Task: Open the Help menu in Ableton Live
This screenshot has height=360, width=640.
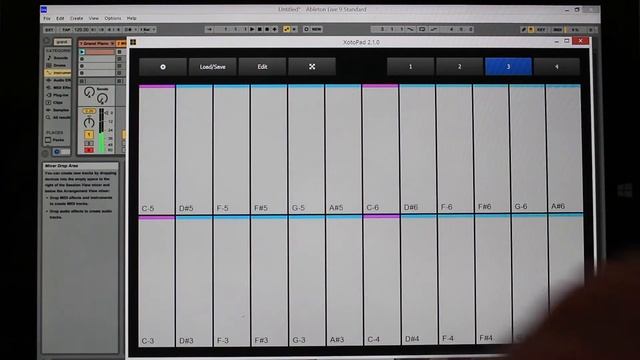Action: 131,18
